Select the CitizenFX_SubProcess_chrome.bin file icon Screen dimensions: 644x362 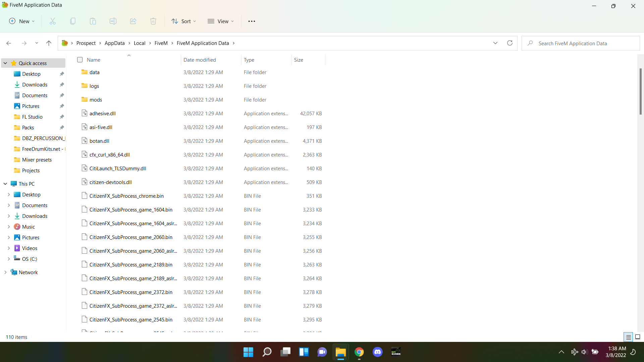85,196
